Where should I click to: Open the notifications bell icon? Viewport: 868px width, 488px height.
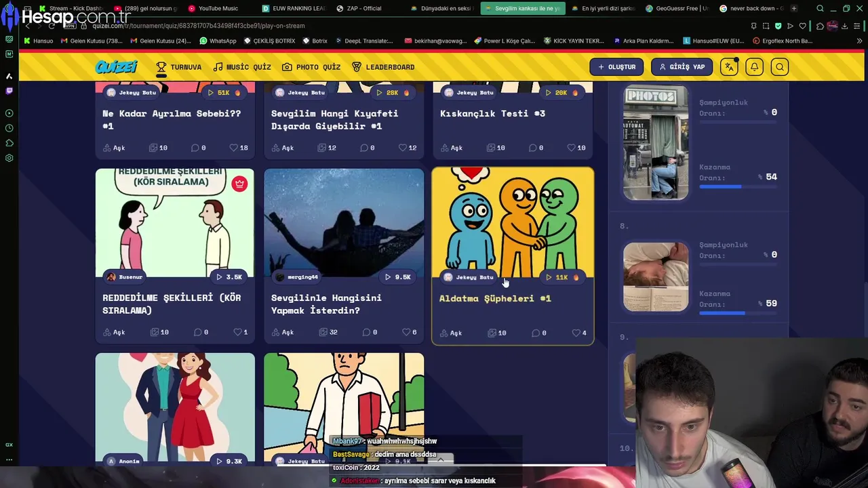tap(754, 67)
